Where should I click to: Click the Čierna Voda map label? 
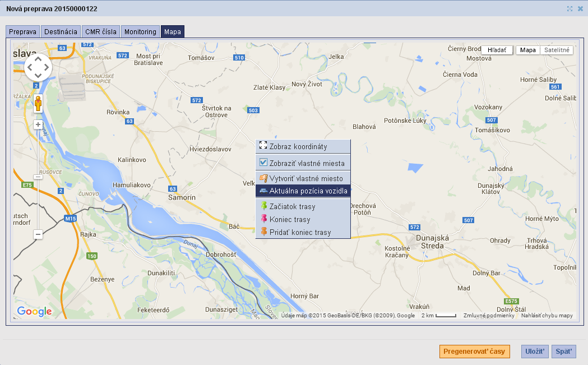pyautogui.click(x=460, y=75)
